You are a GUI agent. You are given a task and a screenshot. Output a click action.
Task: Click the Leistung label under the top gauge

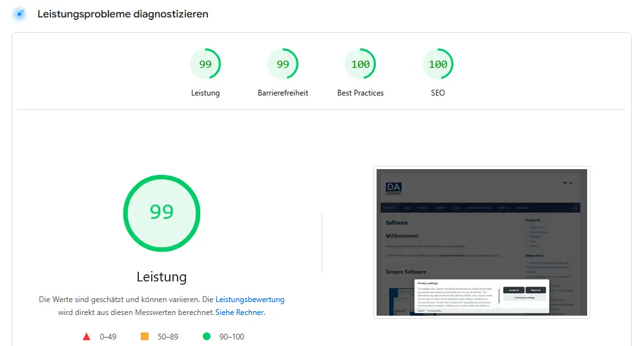pos(205,93)
